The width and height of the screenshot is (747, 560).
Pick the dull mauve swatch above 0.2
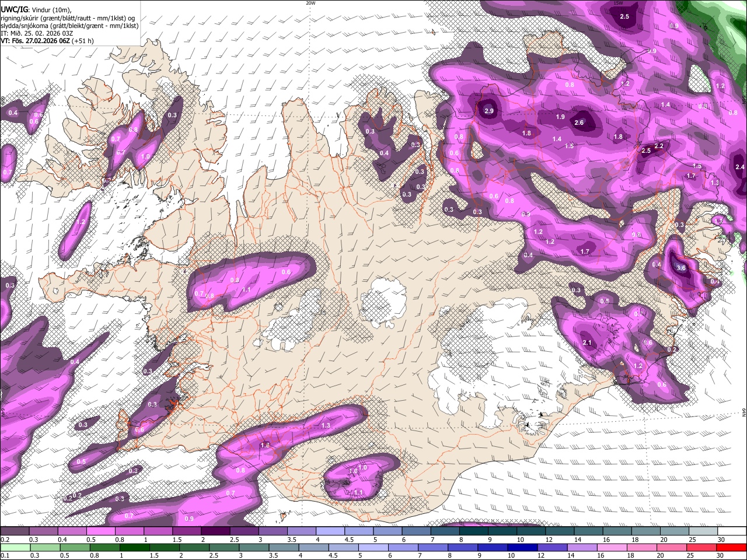point(14,531)
